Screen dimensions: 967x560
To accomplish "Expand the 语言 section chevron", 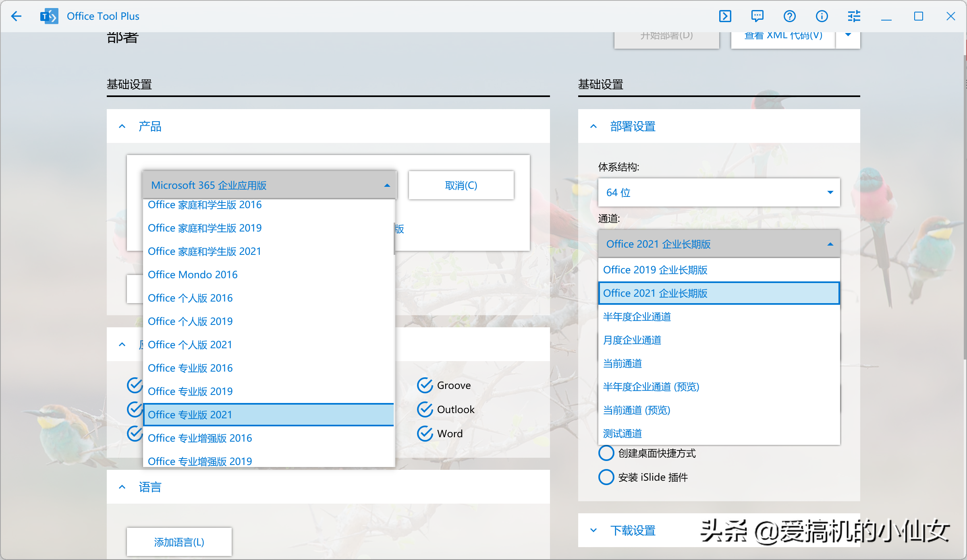I will click(123, 488).
